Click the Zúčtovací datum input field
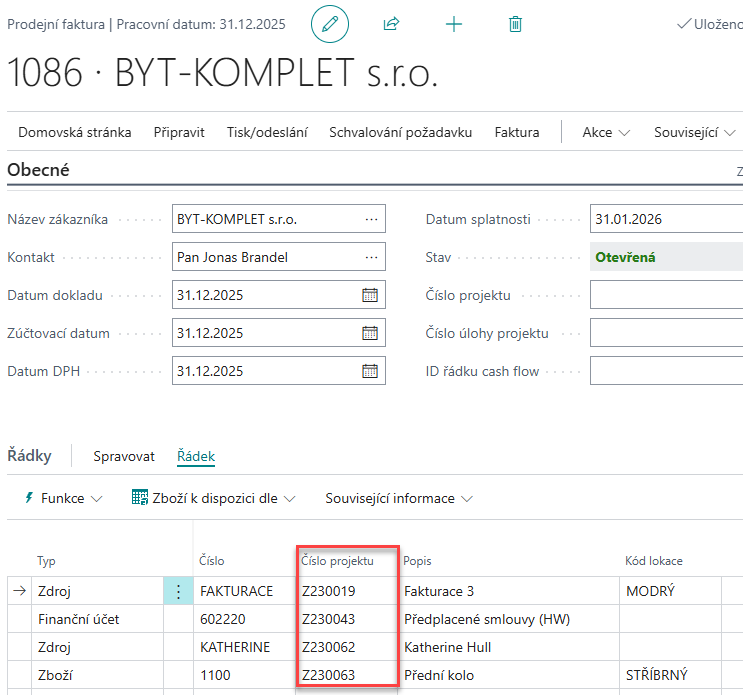Screen dimensions: 743x695 [279, 333]
